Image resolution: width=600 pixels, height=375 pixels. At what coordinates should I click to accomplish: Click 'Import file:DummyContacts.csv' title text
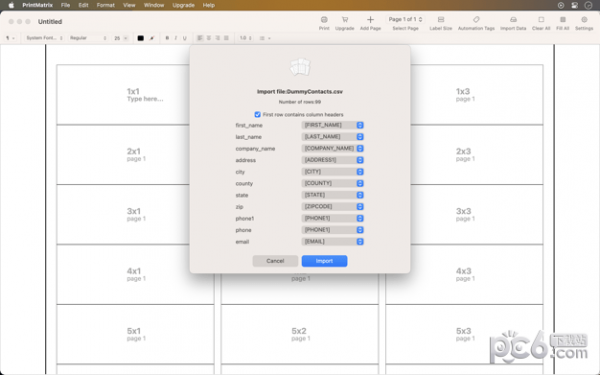click(300, 92)
